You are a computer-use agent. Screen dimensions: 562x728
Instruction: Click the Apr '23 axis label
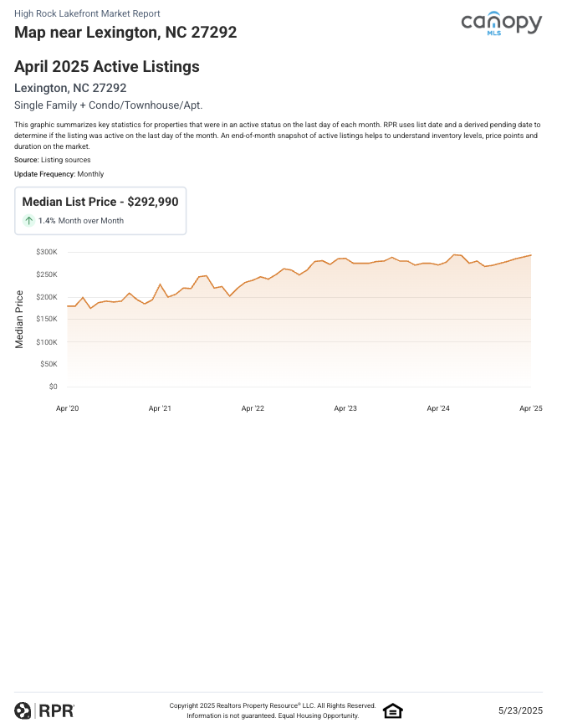coord(345,408)
